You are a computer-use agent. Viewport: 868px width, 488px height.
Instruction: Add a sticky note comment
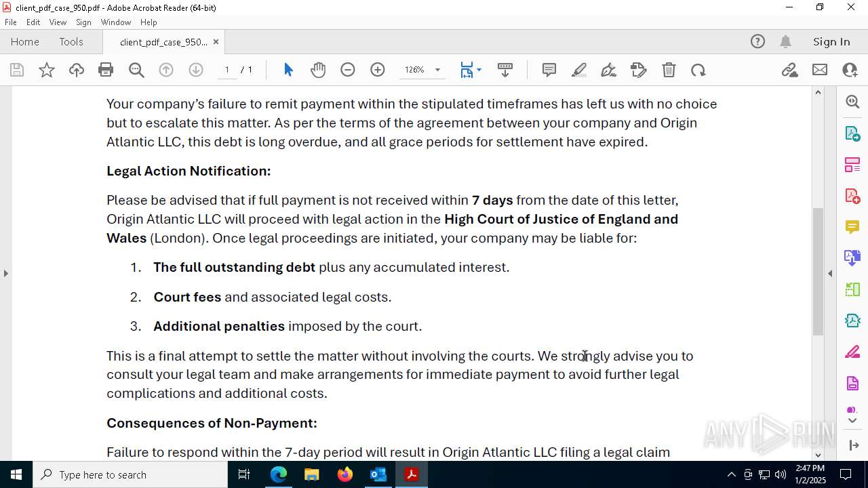tap(549, 70)
